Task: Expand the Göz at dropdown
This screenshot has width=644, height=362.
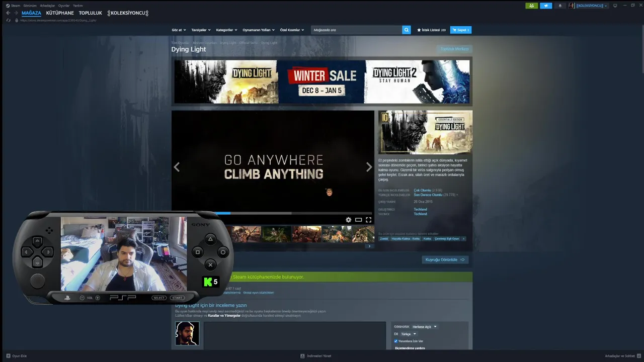Action: (179, 30)
